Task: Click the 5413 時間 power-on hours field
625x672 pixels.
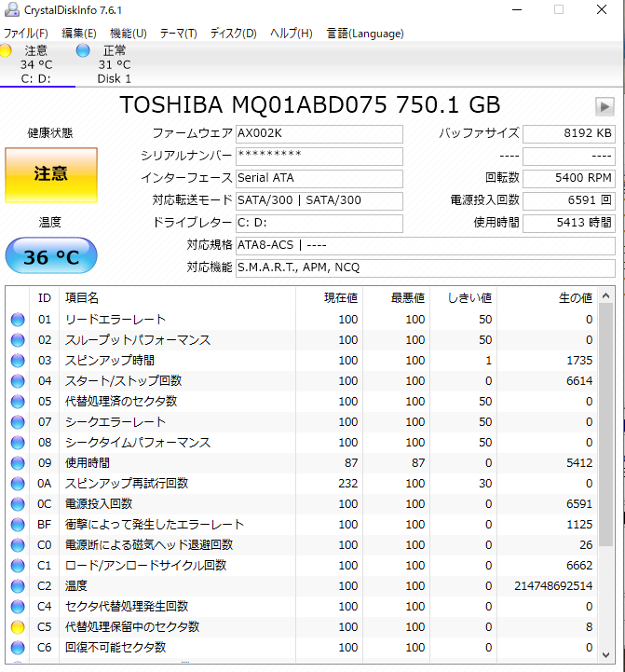Action: (569, 224)
